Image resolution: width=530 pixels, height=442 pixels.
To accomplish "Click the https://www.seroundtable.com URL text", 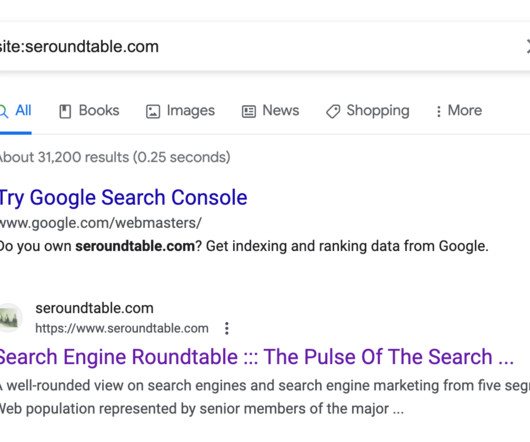I will point(122,328).
